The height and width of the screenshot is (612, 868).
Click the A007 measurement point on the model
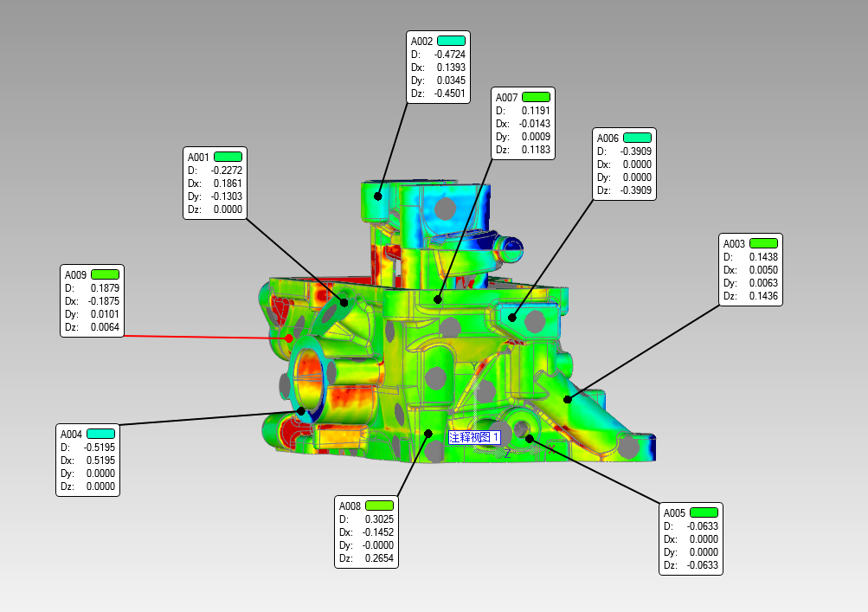coord(438,300)
